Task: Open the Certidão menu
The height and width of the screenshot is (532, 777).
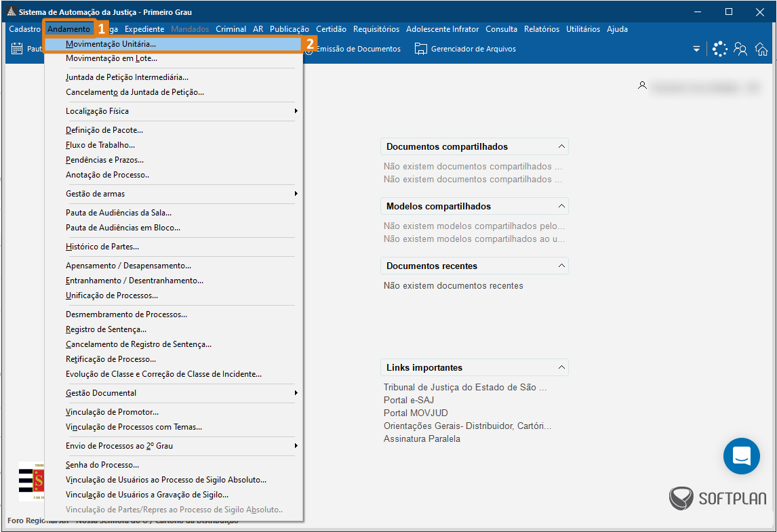Action: pyautogui.click(x=331, y=28)
